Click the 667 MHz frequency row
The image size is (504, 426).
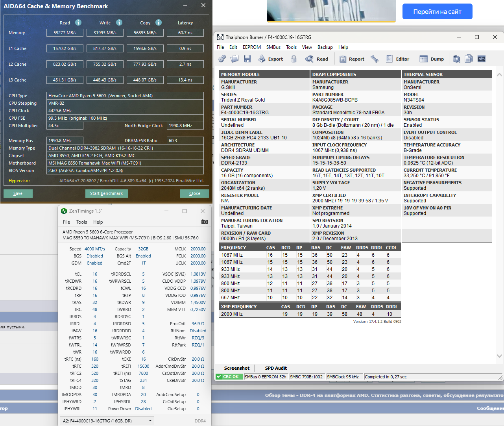click(x=310, y=298)
